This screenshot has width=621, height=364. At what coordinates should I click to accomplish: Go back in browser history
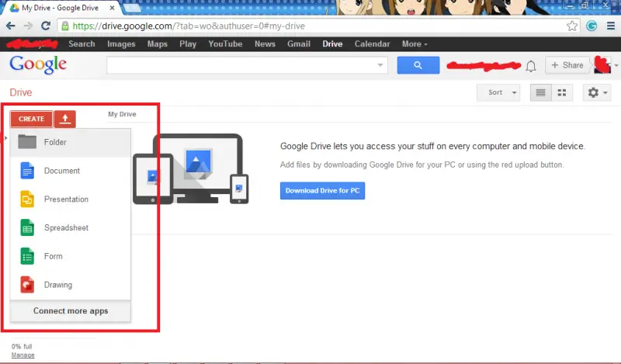pos(11,26)
